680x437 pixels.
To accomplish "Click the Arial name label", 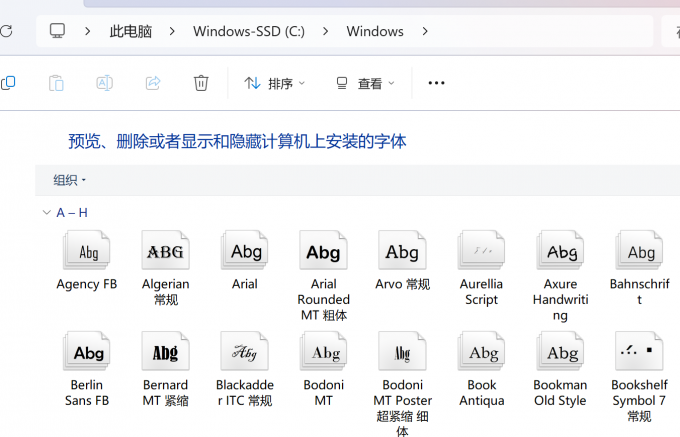I will pyautogui.click(x=245, y=284).
